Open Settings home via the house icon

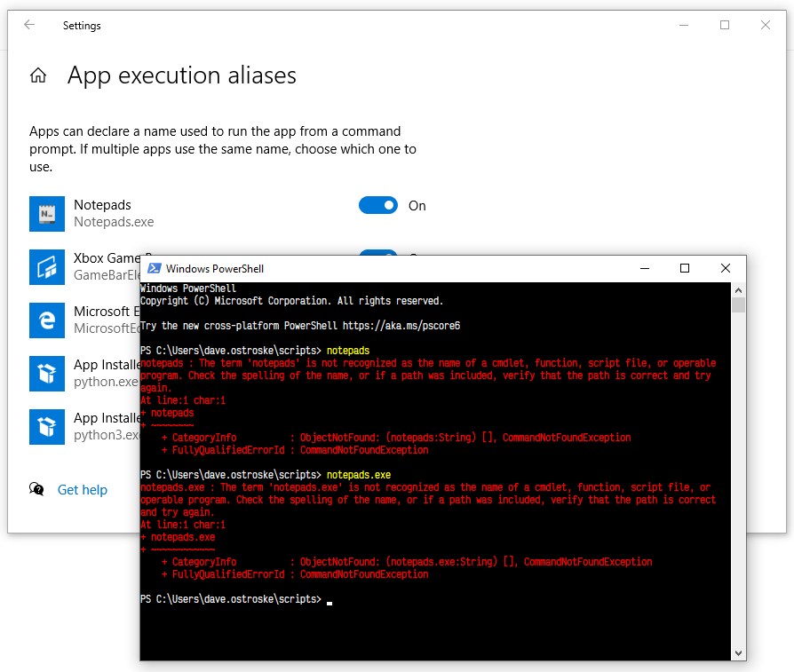point(38,75)
